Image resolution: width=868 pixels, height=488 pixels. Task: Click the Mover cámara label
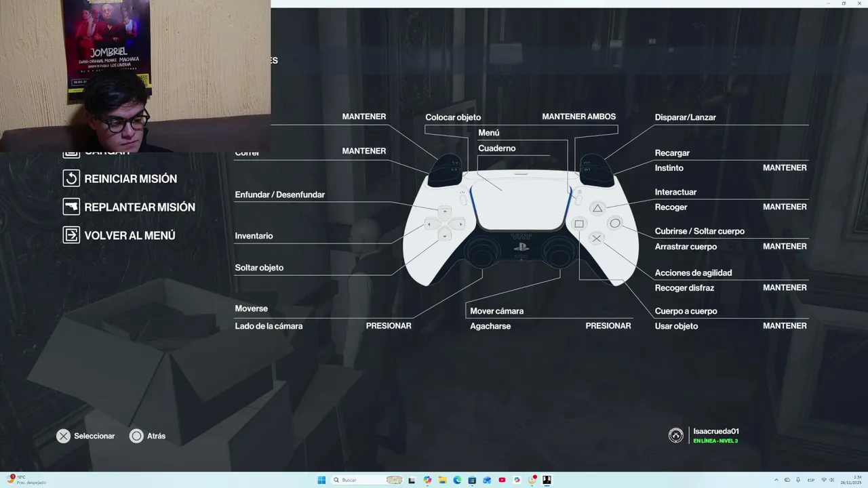point(497,312)
